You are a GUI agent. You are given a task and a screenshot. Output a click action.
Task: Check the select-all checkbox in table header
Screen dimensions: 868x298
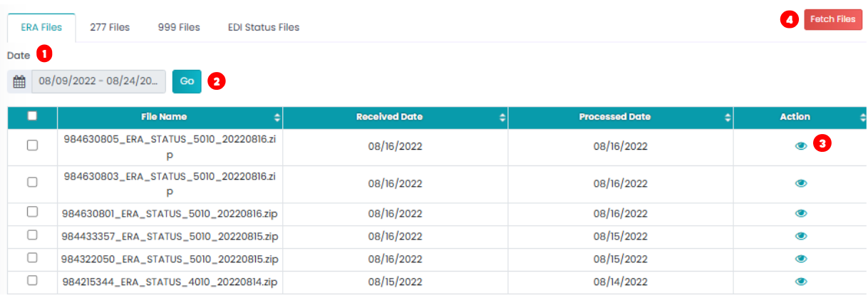coord(32,116)
